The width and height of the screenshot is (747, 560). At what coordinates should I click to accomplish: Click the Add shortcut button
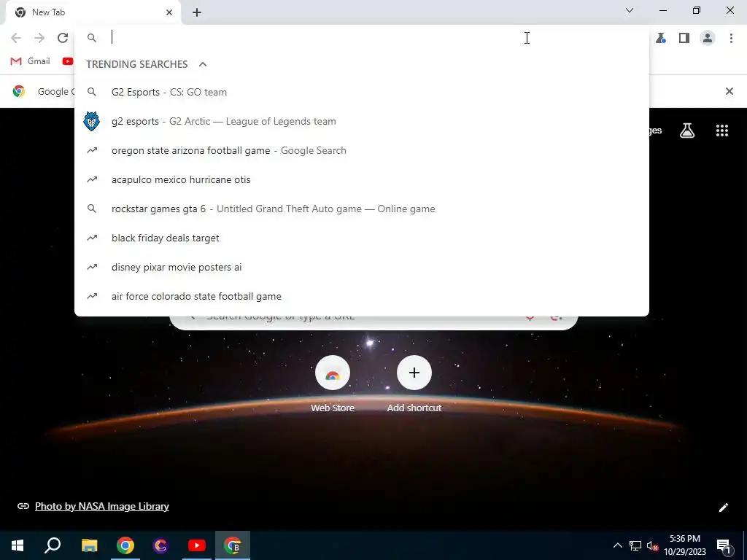point(414,384)
